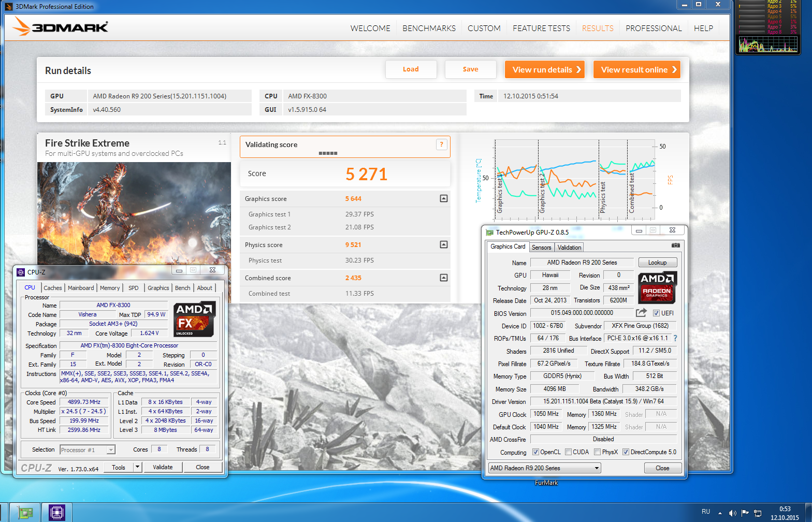This screenshot has height=522, width=812.
Task: Collapse the Physics score section
Action: click(x=444, y=244)
